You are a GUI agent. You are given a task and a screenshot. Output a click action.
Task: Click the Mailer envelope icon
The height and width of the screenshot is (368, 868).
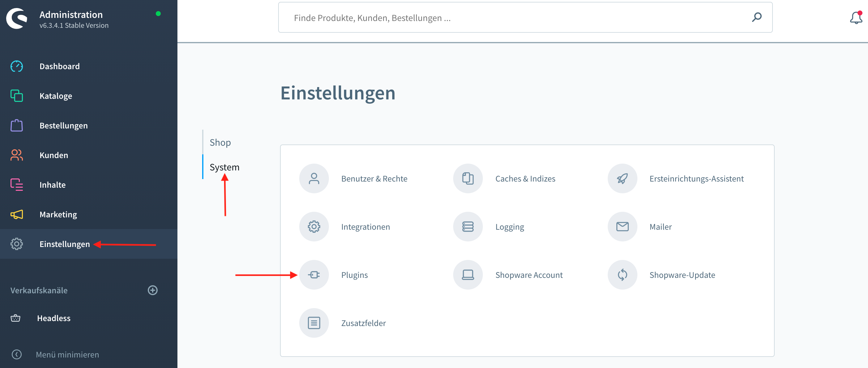(x=622, y=227)
